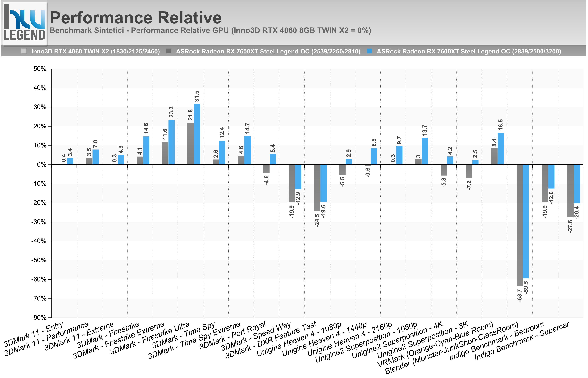Click the -80% y-axis label
Image resolution: width=588 pixels, height=378 pixels.
coord(38,318)
